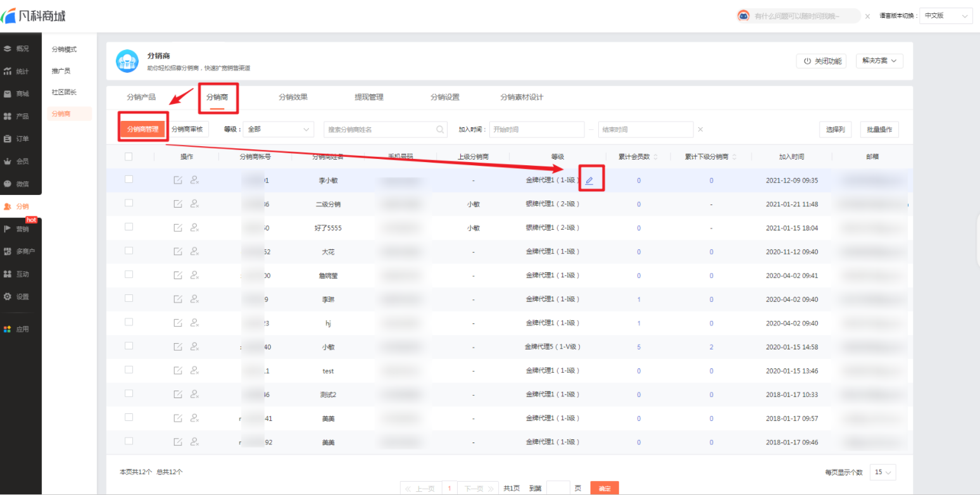Image resolution: width=980 pixels, height=495 pixels.
Task: Click the 分销商审核 button
Action: (187, 129)
